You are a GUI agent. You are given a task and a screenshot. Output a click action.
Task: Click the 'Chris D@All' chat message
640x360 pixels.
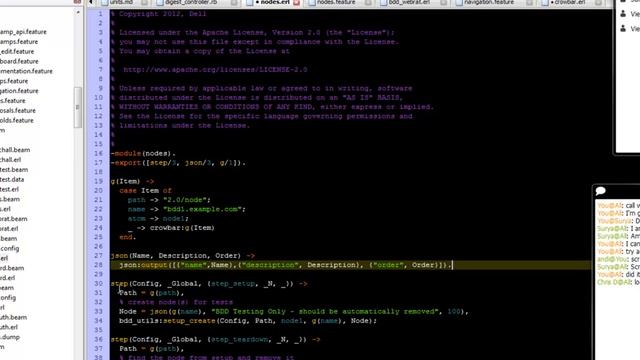(618, 282)
